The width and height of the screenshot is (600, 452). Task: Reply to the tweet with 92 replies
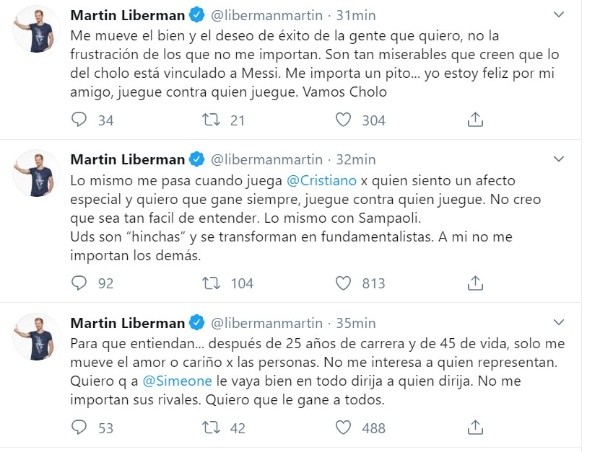81,283
